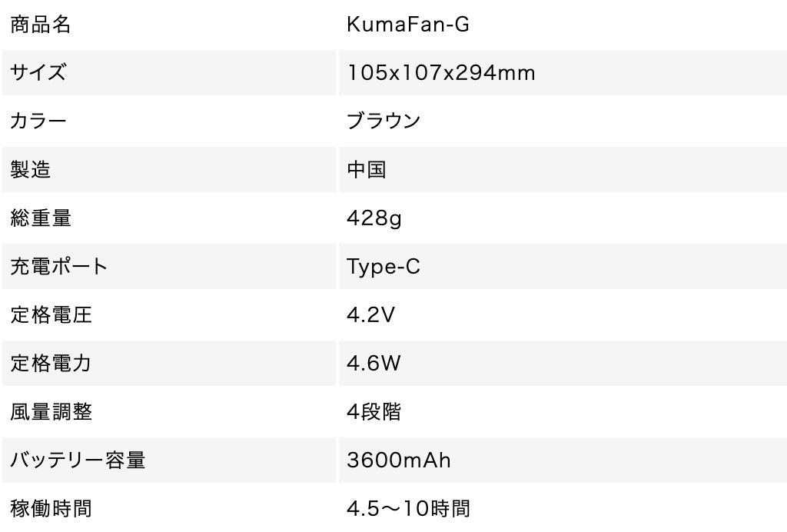
Task: Click the 3600mAh battery capacity value
Action: (x=398, y=461)
